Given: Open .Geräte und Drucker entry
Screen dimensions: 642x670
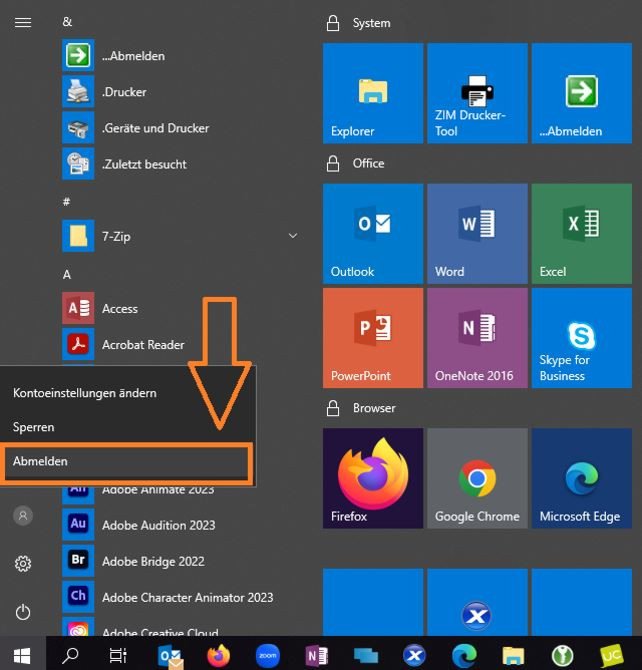Looking at the screenshot, I should (x=182, y=128).
